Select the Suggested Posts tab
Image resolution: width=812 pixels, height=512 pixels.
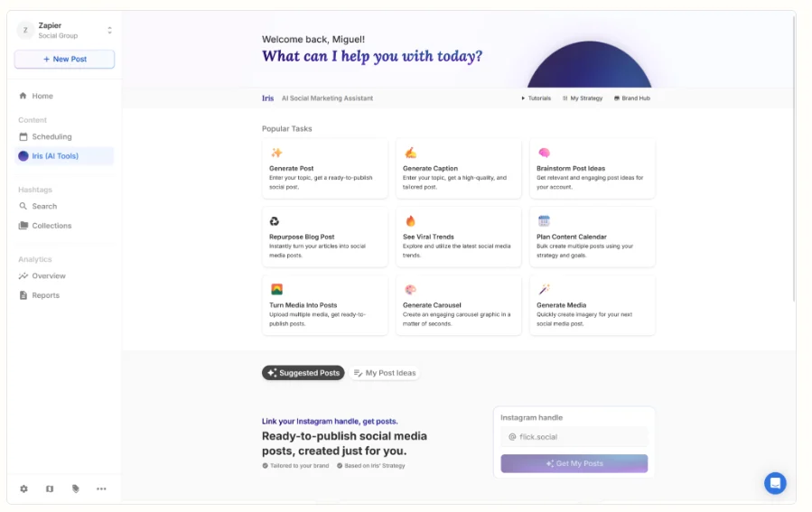[303, 373]
